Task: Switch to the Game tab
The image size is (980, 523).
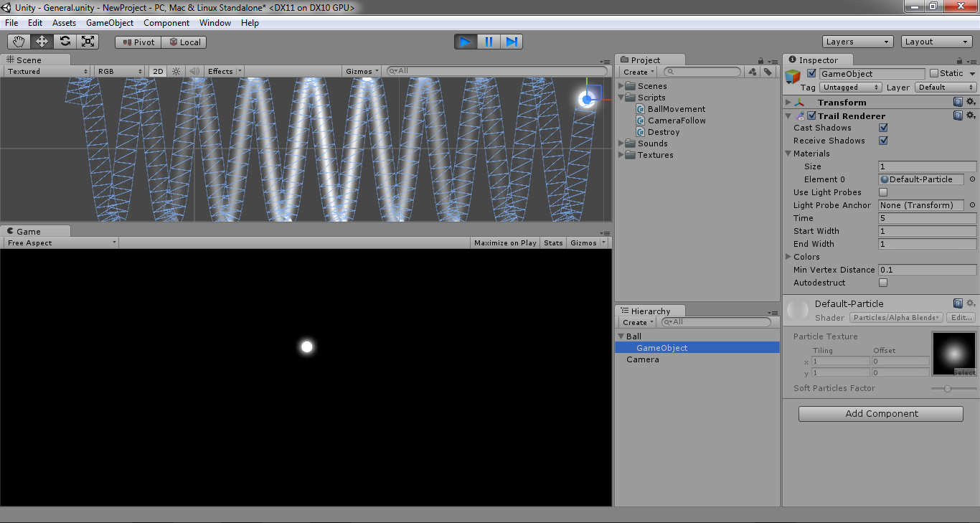Action: pos(36,231)
